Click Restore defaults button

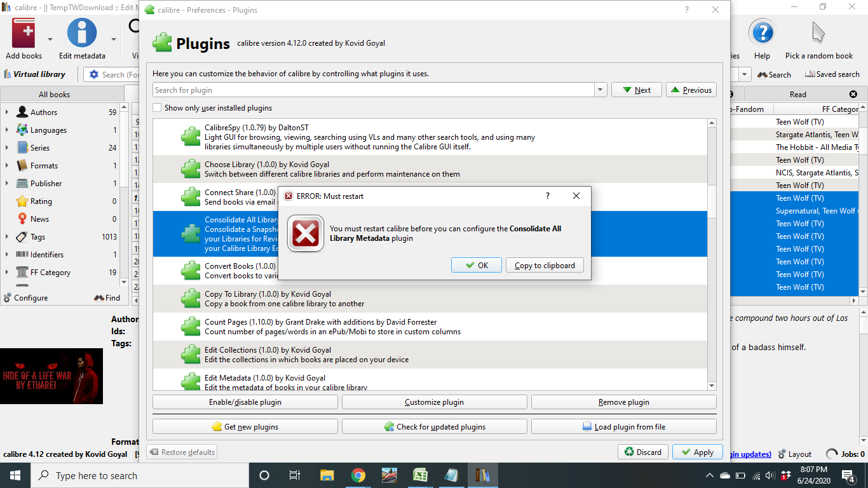182,452
